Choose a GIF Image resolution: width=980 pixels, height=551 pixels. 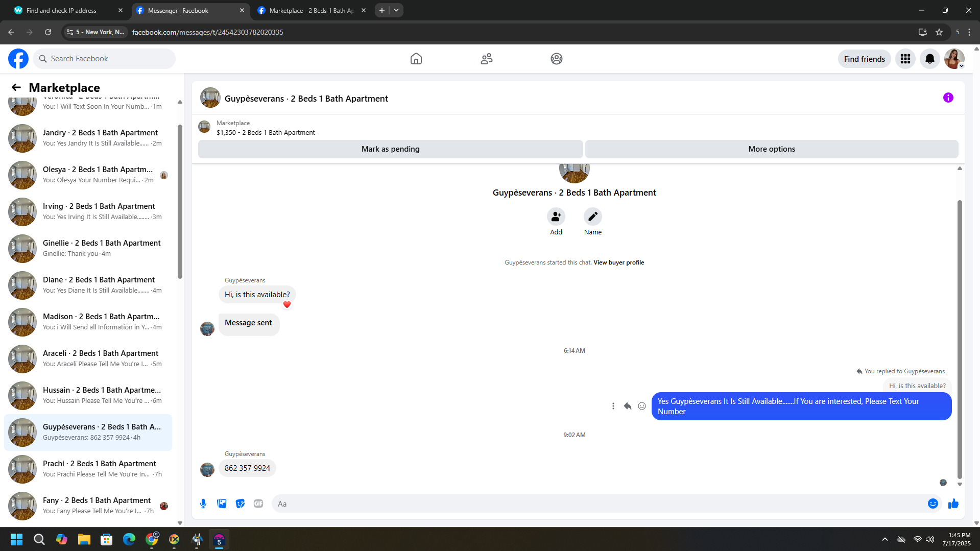coord(258,504)
